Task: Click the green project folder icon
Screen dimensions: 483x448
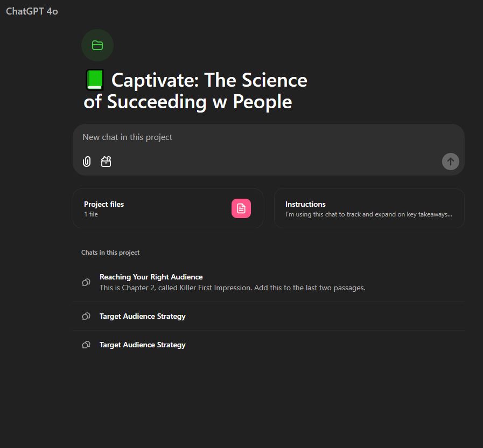Action: [97, 45]
